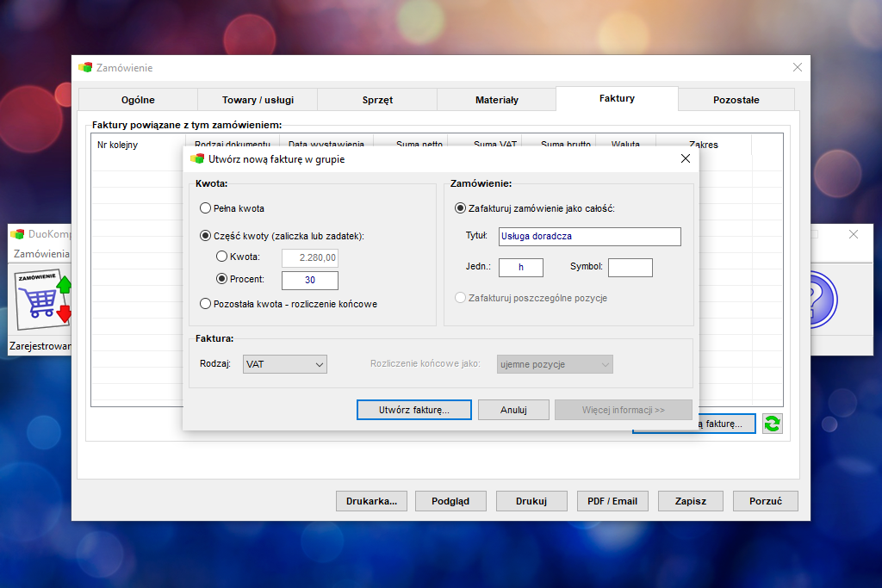Viewport: 882px width, 588px height.
Task: Click the Porzuć button
Action: (x=766, y=501)
